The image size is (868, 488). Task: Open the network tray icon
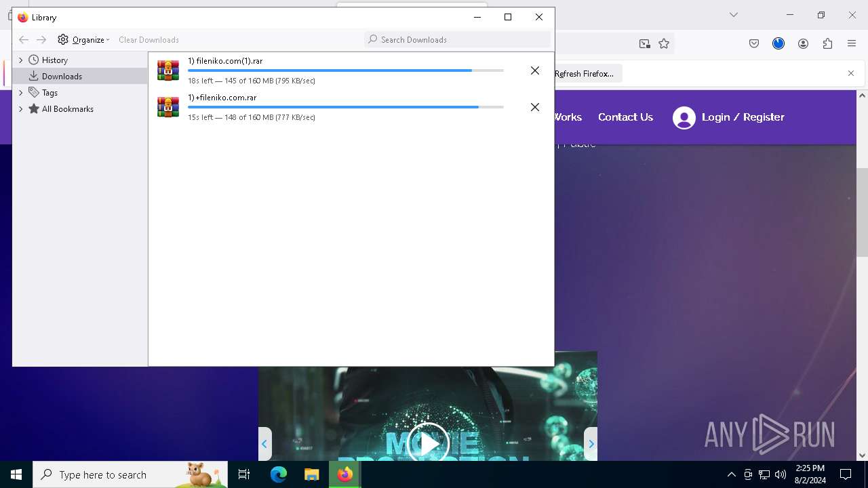764,474
